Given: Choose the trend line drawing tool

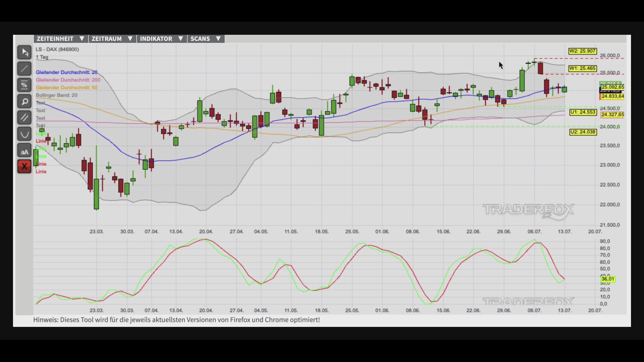Looking at the screenshot, I should [24, 69].
